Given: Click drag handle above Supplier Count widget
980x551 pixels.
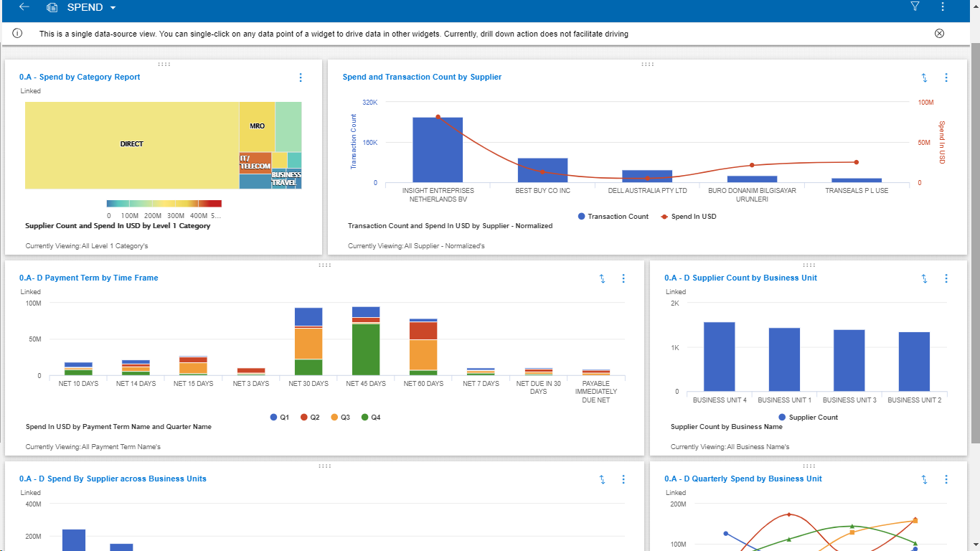Looking at the screenshot, I should [x=809, y=265].
